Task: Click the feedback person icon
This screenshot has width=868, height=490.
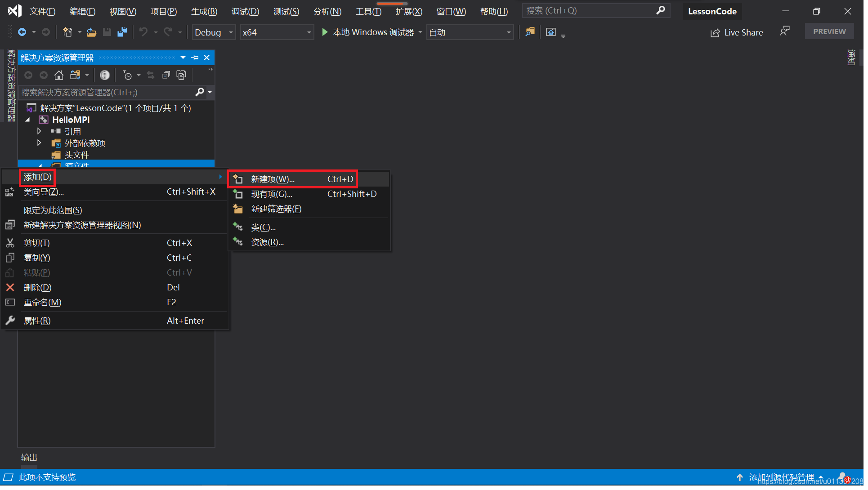Action: point(785,31)
